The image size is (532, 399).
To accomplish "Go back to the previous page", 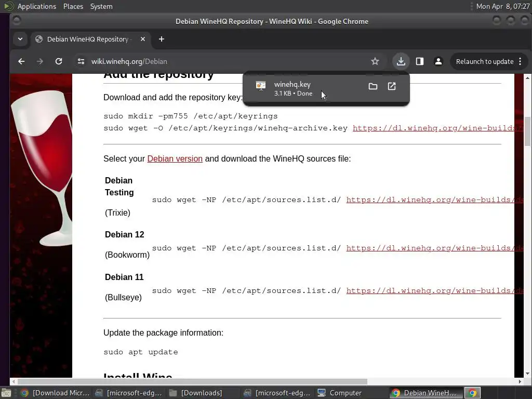I will click(x=21, y=61).
